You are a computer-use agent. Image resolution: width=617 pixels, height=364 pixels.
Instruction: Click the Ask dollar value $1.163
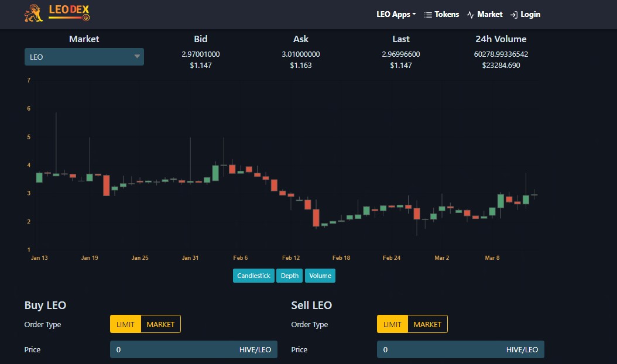(x=301, y=66)
